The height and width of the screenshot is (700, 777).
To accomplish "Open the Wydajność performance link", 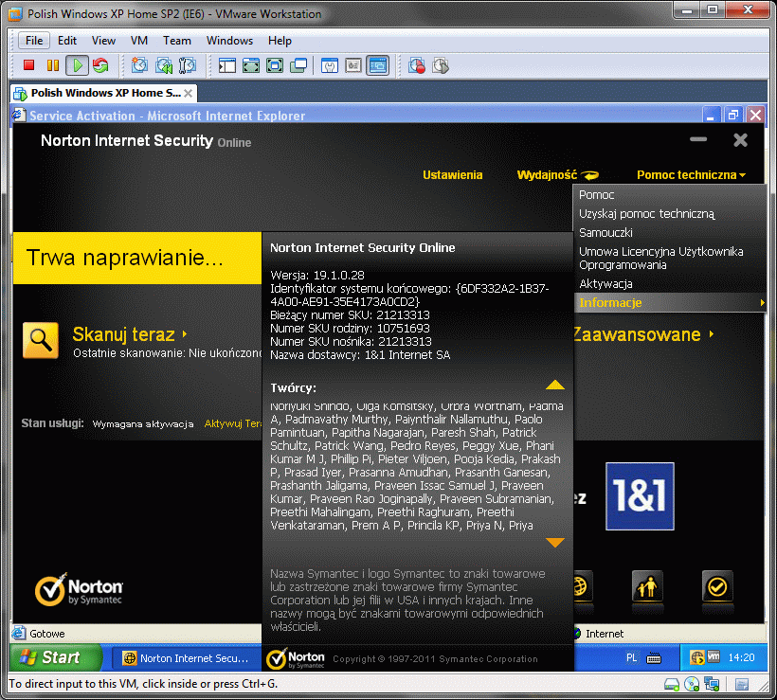I will pos(558,175).
